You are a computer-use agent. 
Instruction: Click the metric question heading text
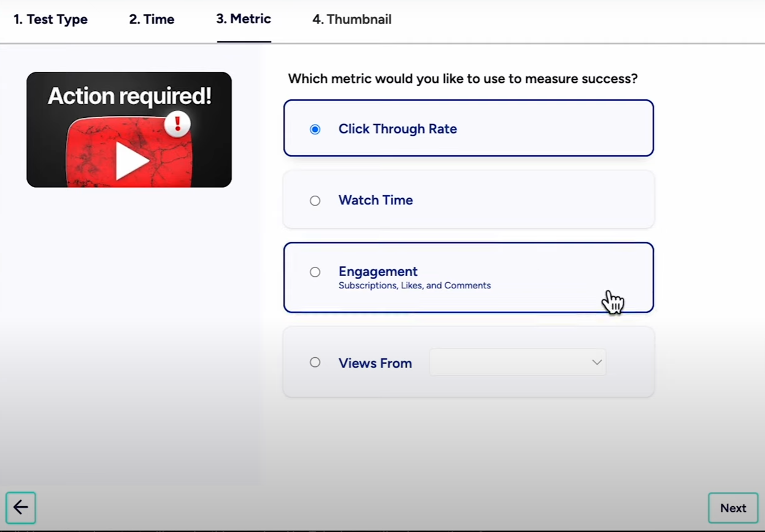coord(463,79)
